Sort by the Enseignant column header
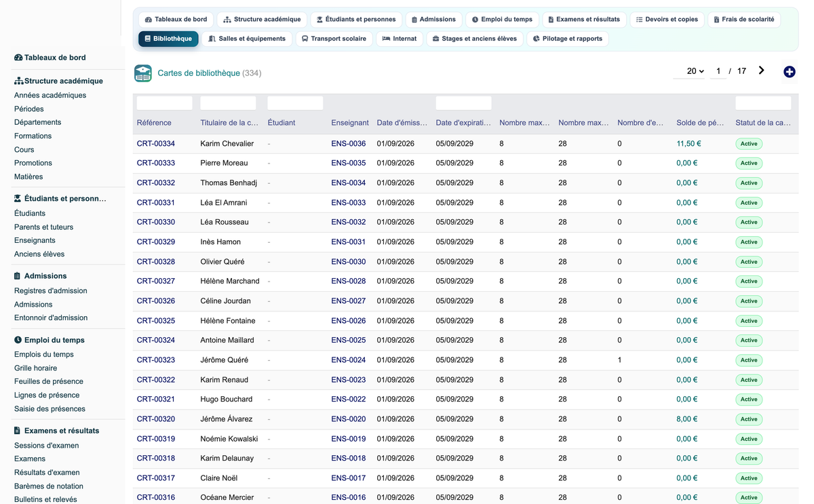 (350, 123)
